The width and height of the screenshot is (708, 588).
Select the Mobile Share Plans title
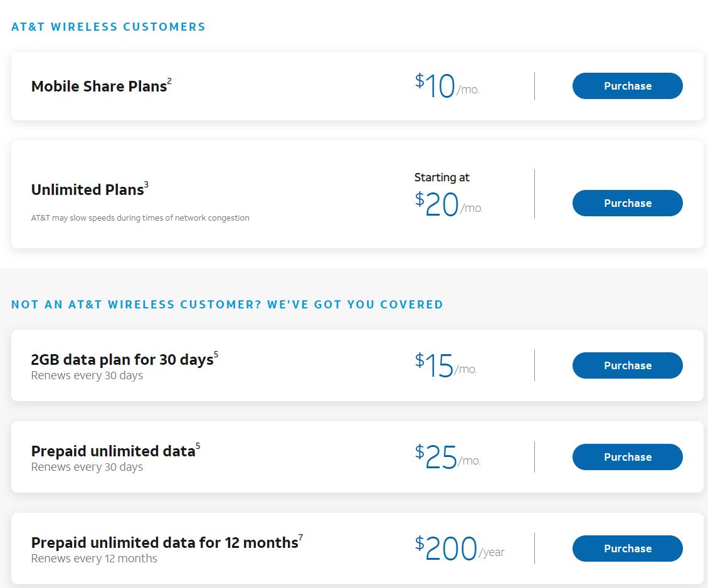click(98, 87)
